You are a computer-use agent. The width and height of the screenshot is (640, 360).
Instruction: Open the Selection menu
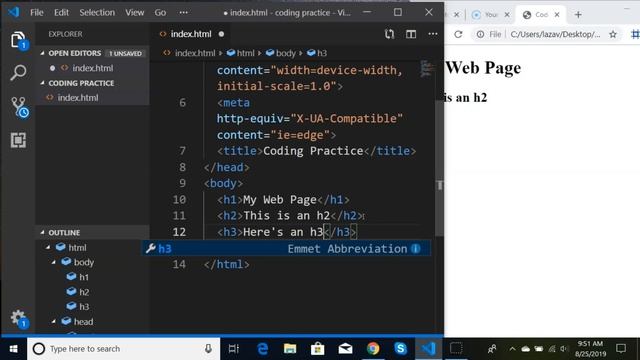pos(97,13)
